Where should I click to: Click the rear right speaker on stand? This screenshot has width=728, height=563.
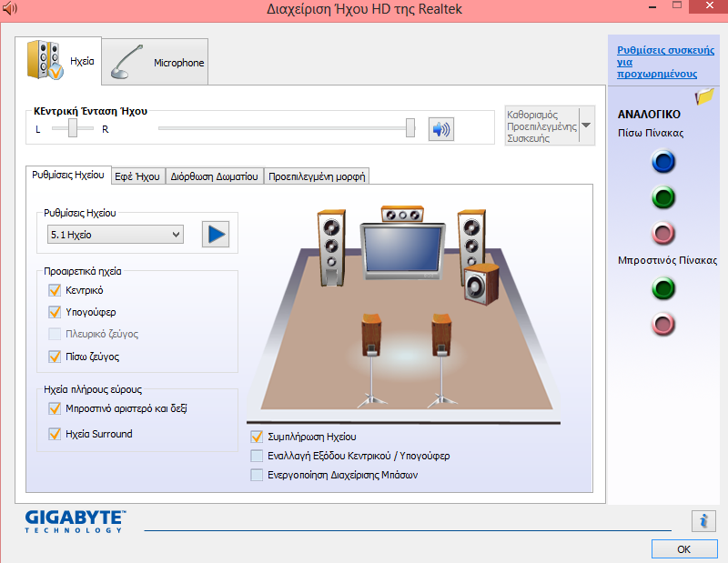[441, 361]
